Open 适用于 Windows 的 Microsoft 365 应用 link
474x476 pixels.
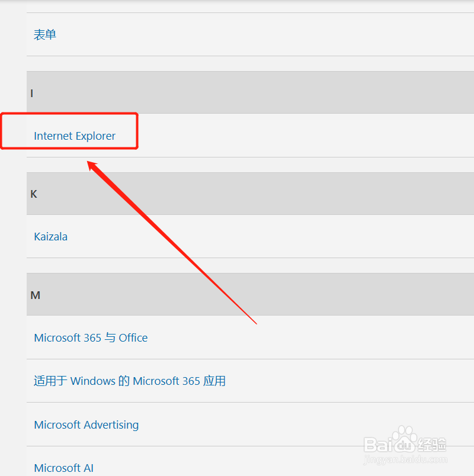tap(130, 381)
